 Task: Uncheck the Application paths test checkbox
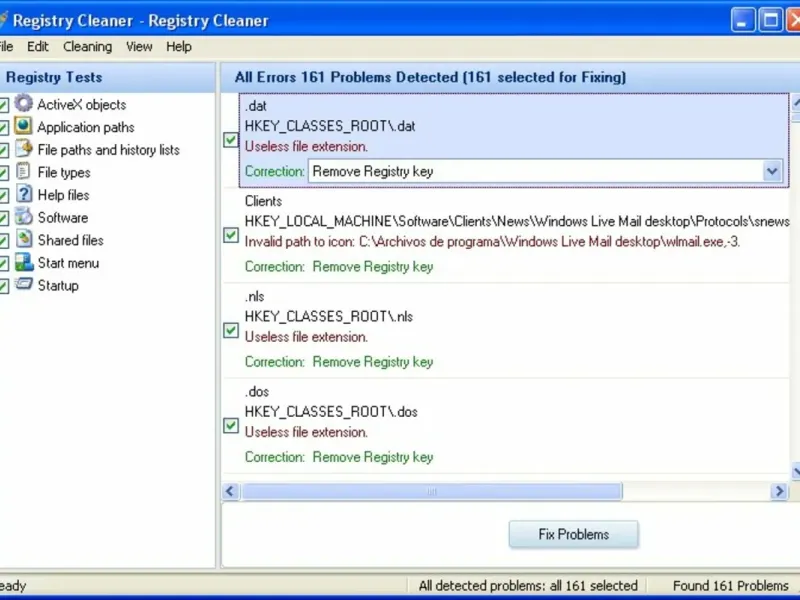point(3,128)
